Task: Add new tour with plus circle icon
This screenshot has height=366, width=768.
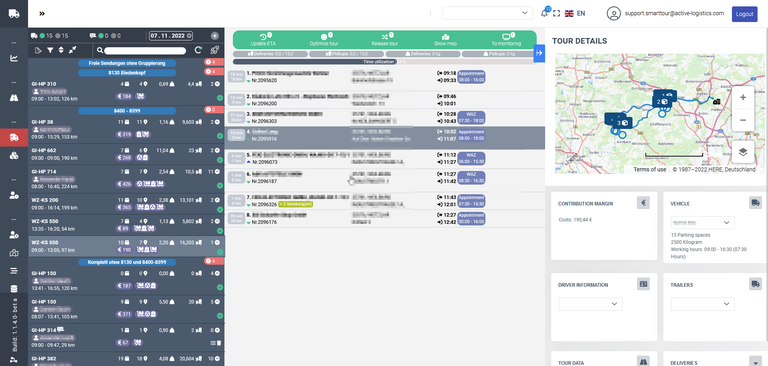Action: 215,36
